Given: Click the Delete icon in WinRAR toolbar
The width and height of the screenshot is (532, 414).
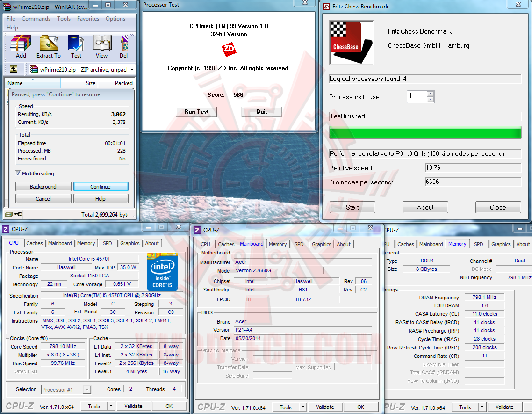Looking at the screenshot, I should pos(124,46).
